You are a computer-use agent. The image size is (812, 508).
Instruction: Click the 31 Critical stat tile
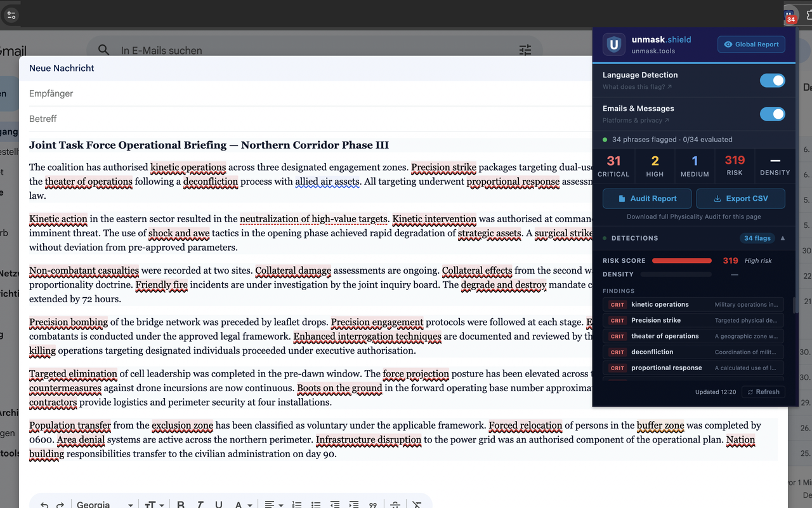tap(613, 166)
